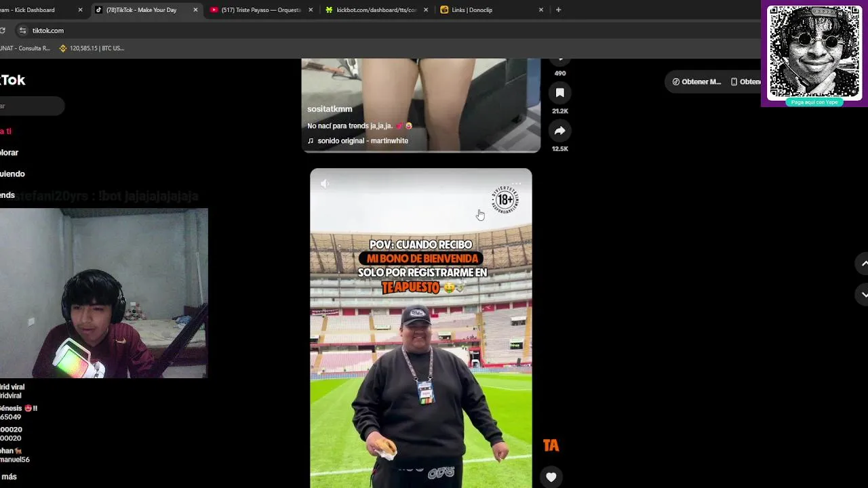868x488 pixels.
Task: Mute the stadium video with speaker icon
Action: tap(325, 184)
